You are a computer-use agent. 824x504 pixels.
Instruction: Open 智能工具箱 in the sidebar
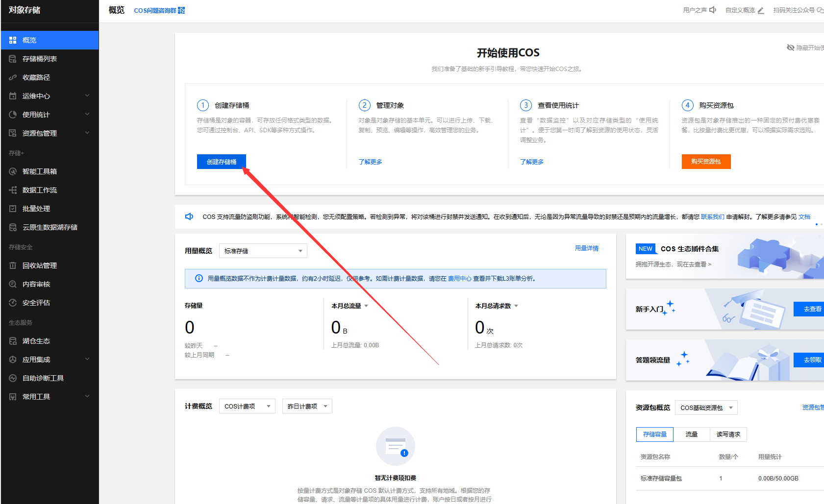(x=39, y=171)
